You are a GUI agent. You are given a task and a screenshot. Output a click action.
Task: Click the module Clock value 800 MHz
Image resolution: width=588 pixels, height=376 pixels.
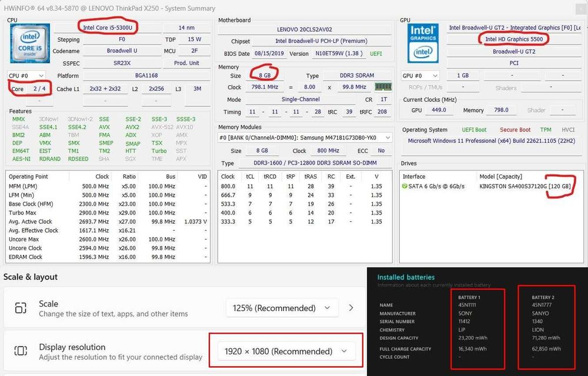(328, 150)
